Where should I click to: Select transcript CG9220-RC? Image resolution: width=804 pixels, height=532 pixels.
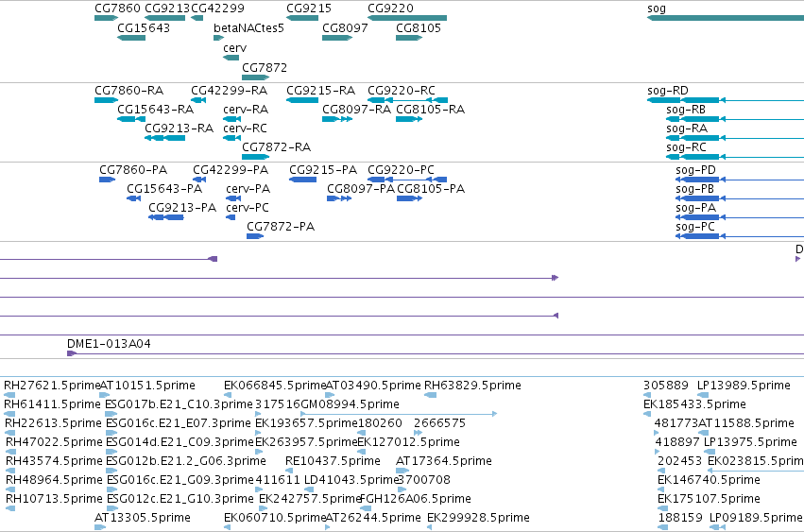407,100
